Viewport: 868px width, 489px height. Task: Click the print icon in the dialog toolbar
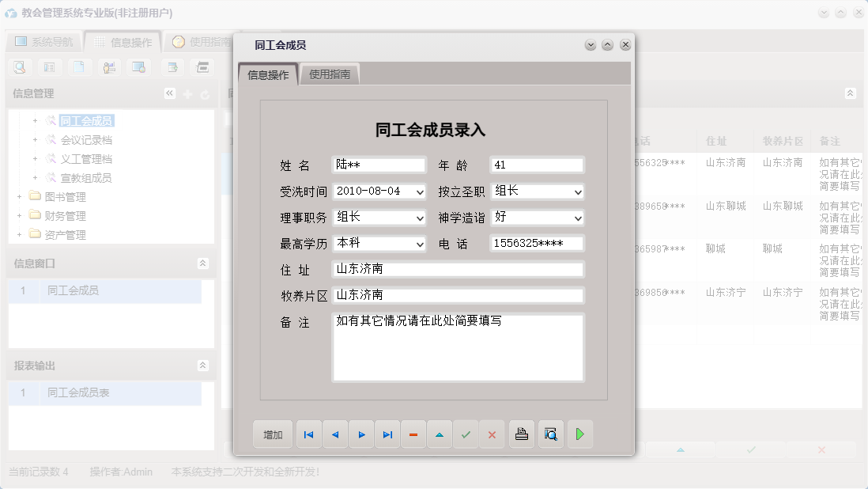tap(521, 434)
